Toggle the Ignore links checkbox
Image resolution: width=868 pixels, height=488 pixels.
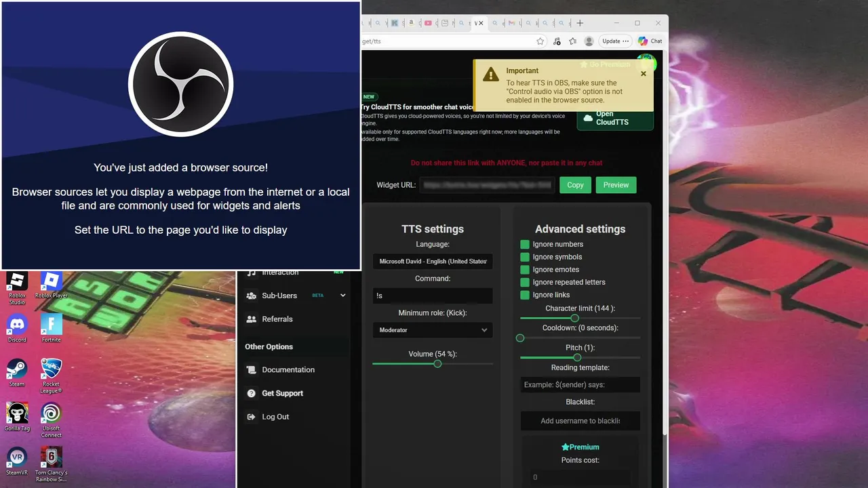[525, 295]
